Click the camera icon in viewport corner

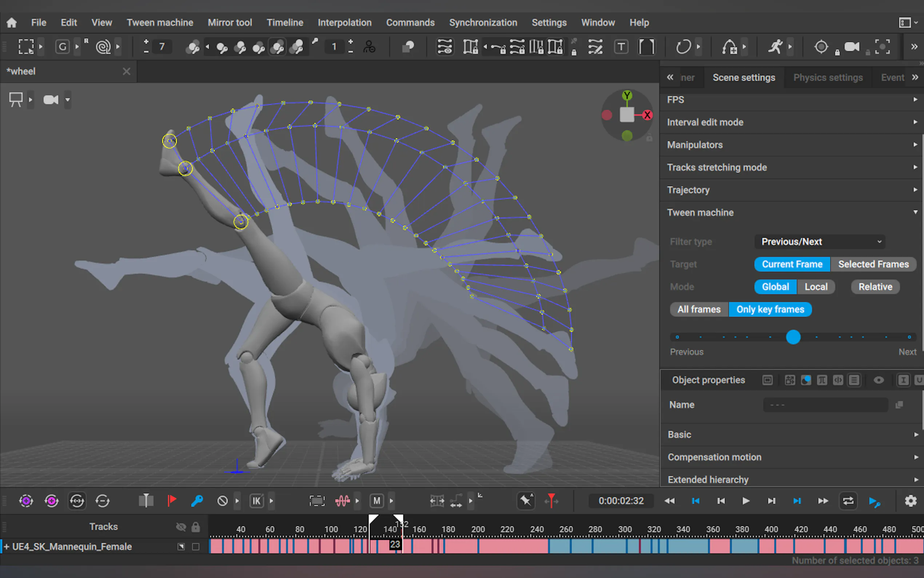pos(51,100)
